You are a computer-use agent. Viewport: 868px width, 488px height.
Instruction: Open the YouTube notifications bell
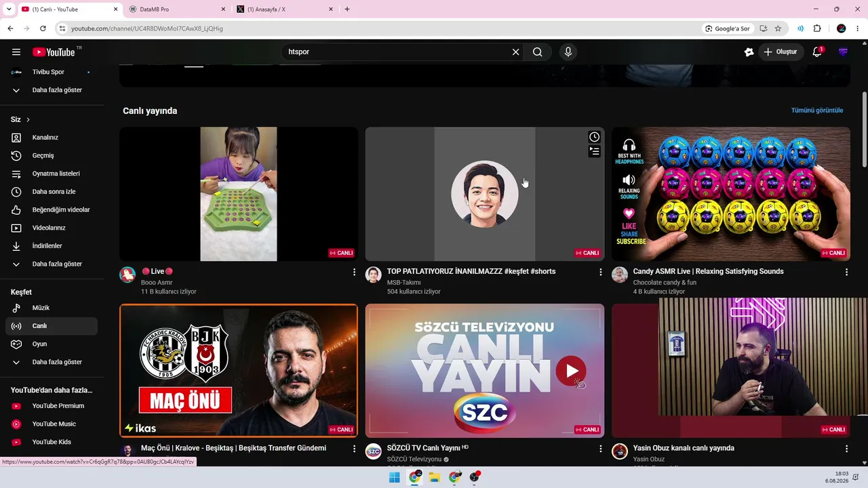click(817, 52)
